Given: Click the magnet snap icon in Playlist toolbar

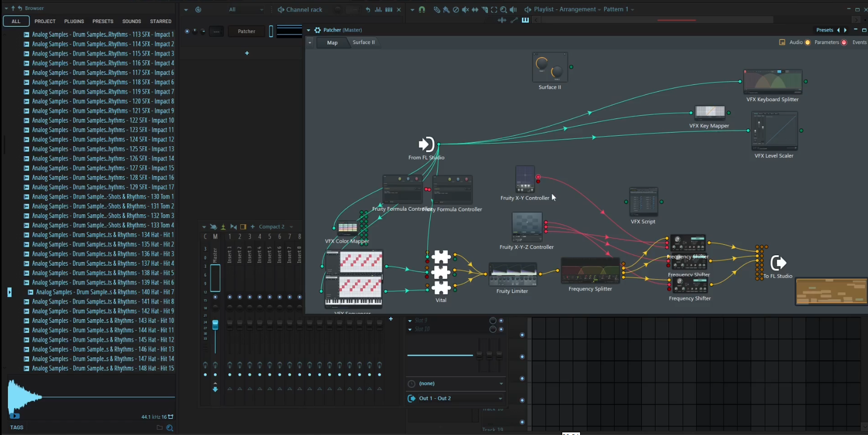Looking at the screenshot, I should coord(421,9).
